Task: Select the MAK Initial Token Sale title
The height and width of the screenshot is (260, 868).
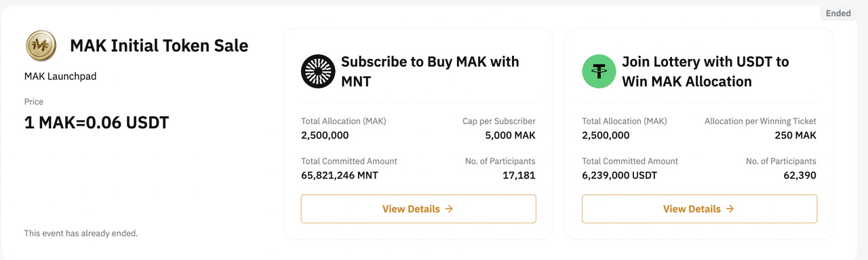Action: point(159,45)
